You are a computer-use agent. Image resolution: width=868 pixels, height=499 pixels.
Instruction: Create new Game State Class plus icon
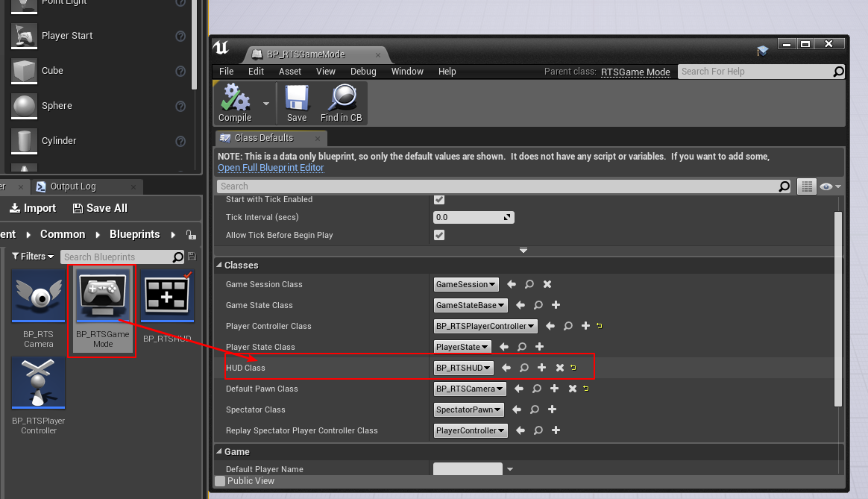pyautogui.click(x=556, y=305)
